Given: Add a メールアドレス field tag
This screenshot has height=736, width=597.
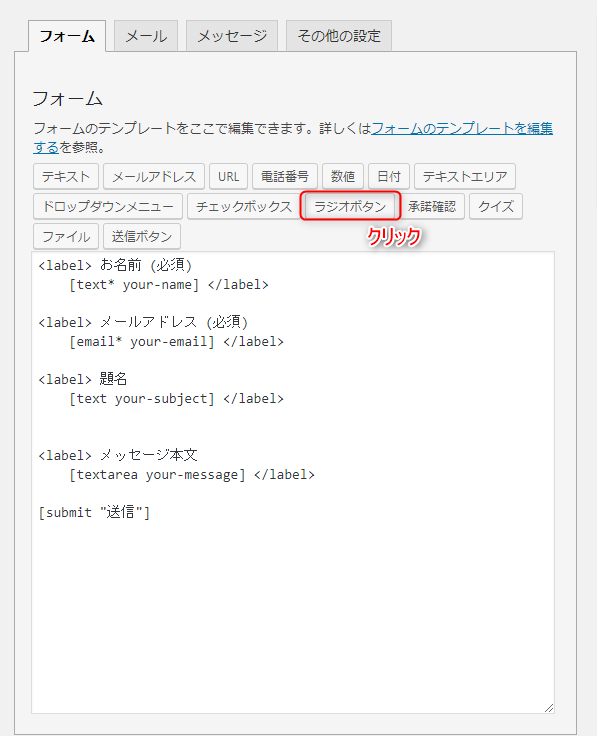Looking at the screenshot, I should pyautogui.click(x=154, y=176).
